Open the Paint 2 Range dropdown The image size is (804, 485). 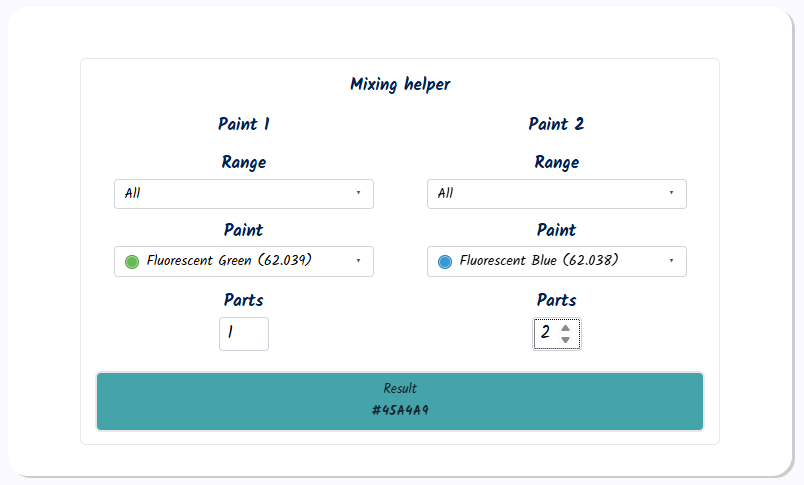click(556, 194)
